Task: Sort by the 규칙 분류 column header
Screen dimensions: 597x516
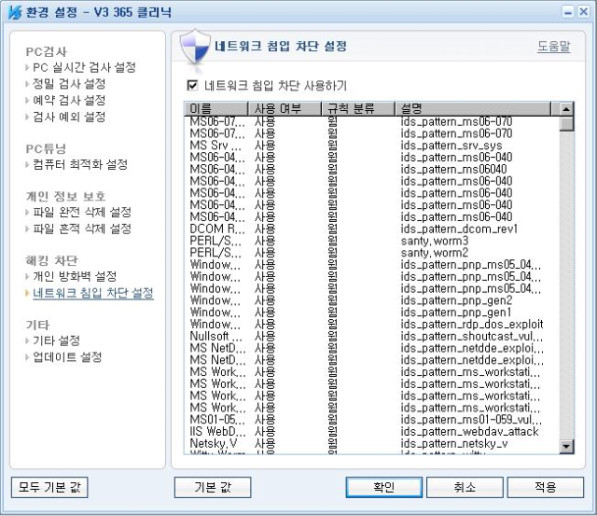Action: pos(358,109)
